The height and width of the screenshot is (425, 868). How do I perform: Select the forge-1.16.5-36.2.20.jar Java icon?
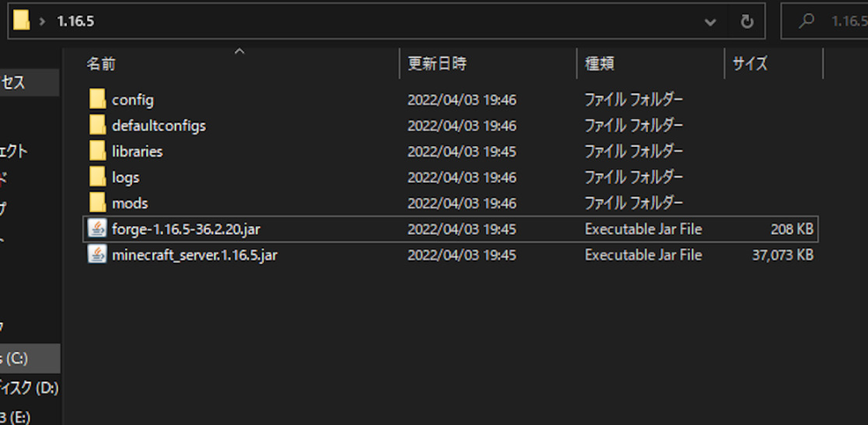[x=97, y=229]
